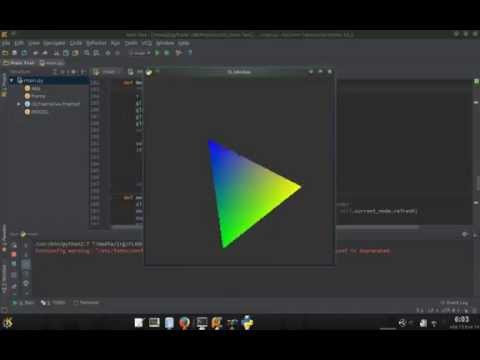This screenshot has height=360, width=480.
Task: Open the View menu
Action: click(34, 43)
